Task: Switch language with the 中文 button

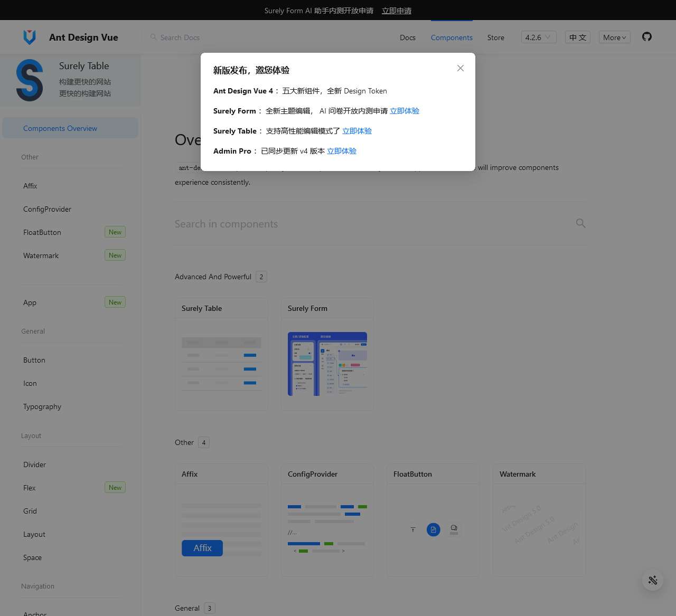Action: [577, 37]
